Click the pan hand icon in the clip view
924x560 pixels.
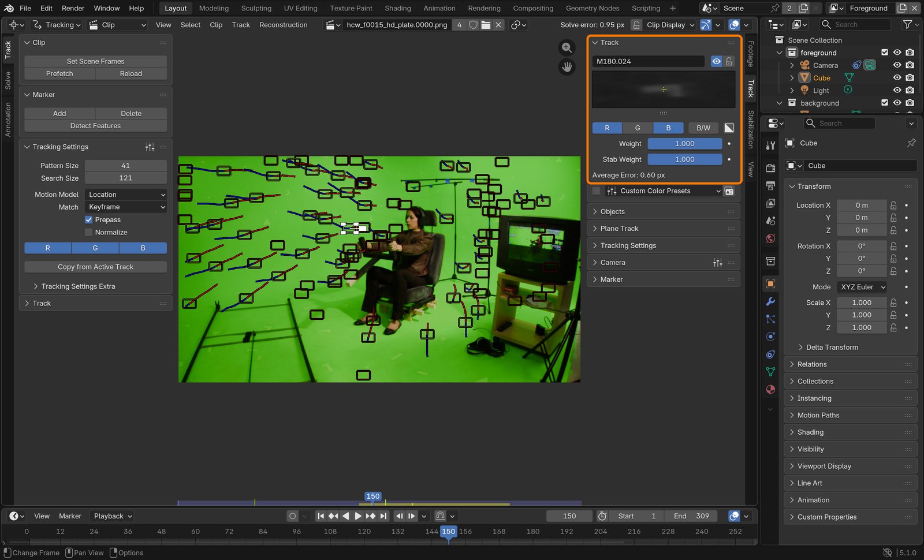point(567,67)
